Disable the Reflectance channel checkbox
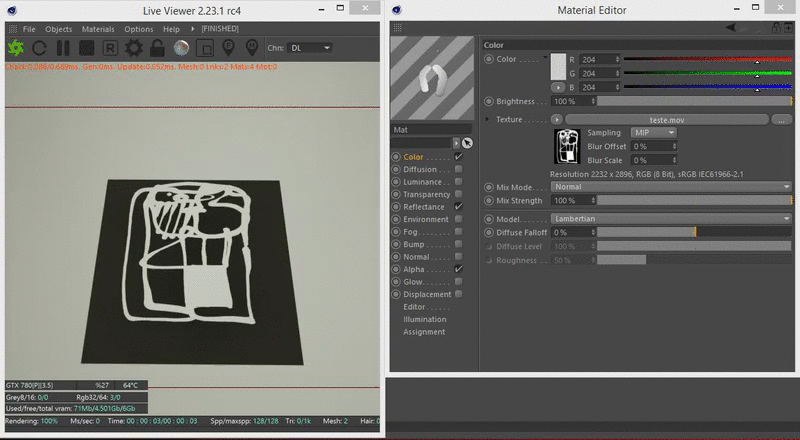Viewport: 800px width, 440px height. [x=458, y=206]
